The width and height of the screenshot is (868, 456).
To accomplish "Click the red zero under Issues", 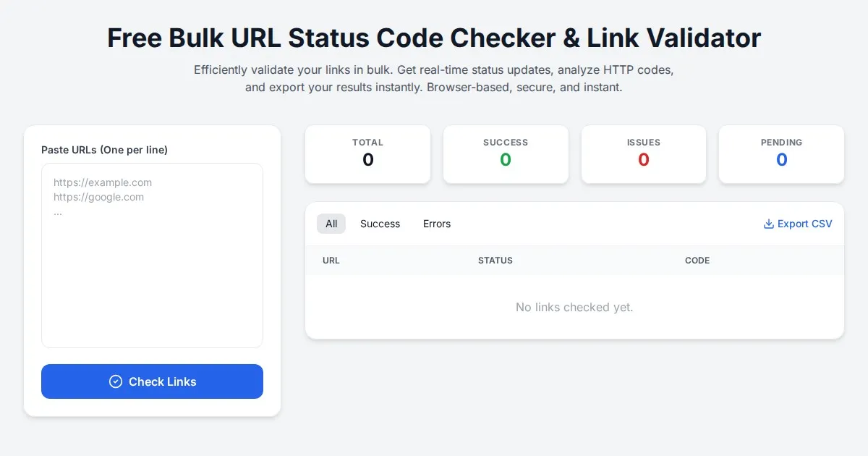I will coord(643,160).
